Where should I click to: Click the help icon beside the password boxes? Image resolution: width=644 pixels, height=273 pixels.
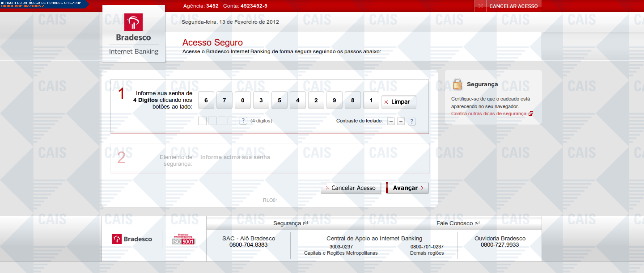[243, 121]
